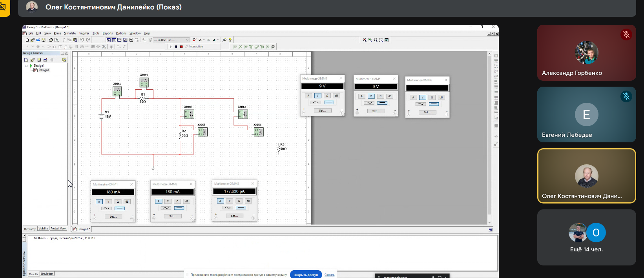The height and width of the screenshot is (278, 644).
Task: Click Set... button on Multimeter-XMM4
Action: (323, 111)
